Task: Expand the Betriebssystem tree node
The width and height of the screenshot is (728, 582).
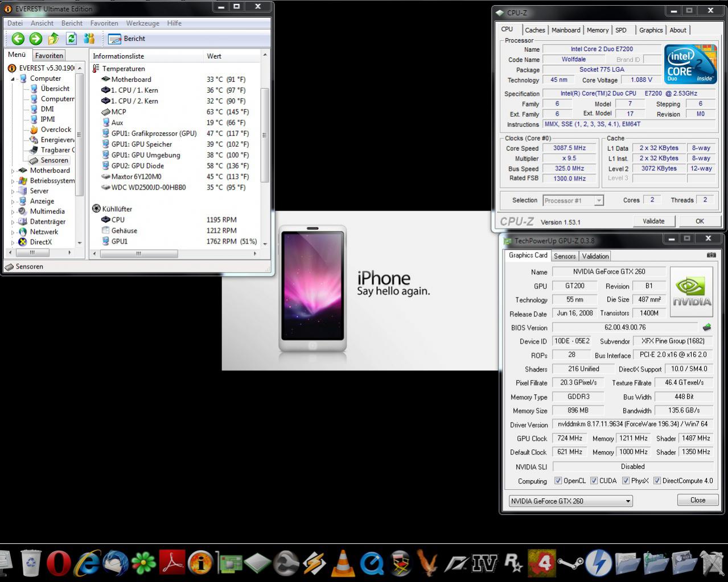Action: [x=13, y=181]
